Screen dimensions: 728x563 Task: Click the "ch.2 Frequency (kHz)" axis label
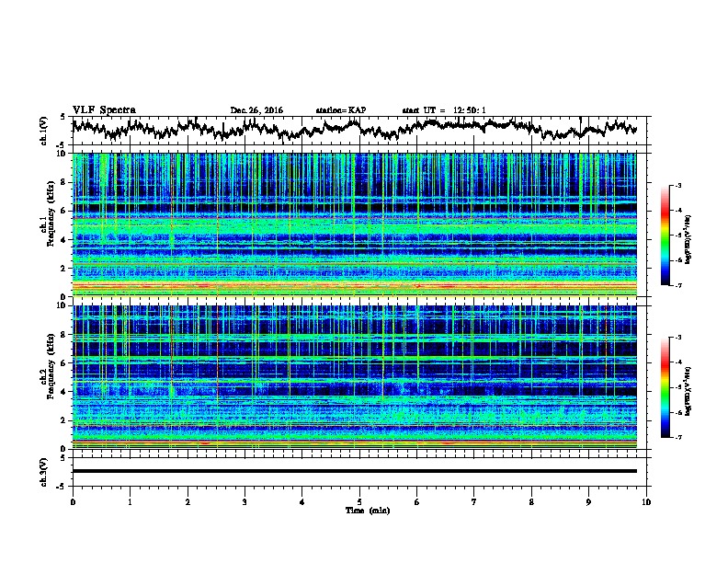(x=48, y=366)
